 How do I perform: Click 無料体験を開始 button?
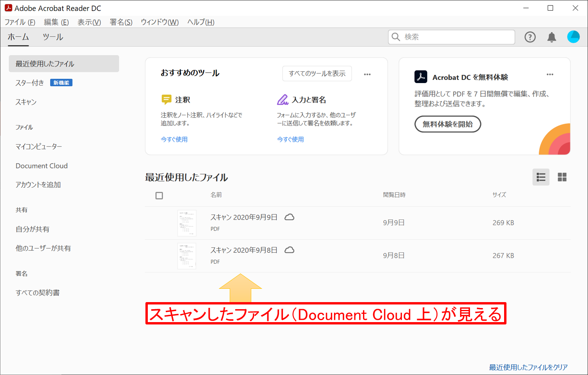coord(448,124)
